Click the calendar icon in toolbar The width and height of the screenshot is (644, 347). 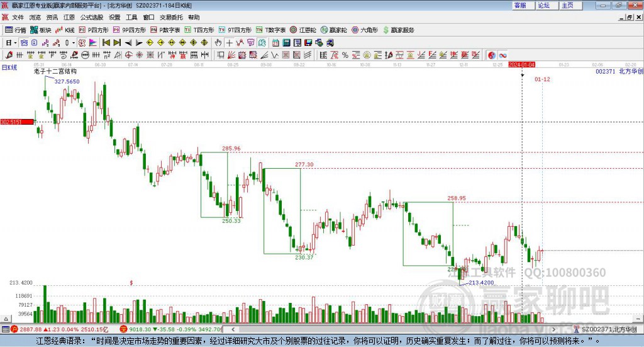click(275, 43)
